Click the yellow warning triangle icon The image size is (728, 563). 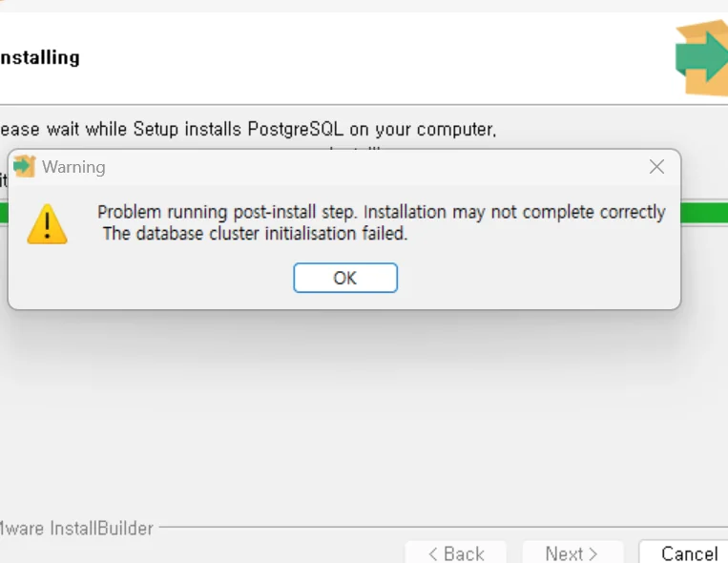coord(48,224)
